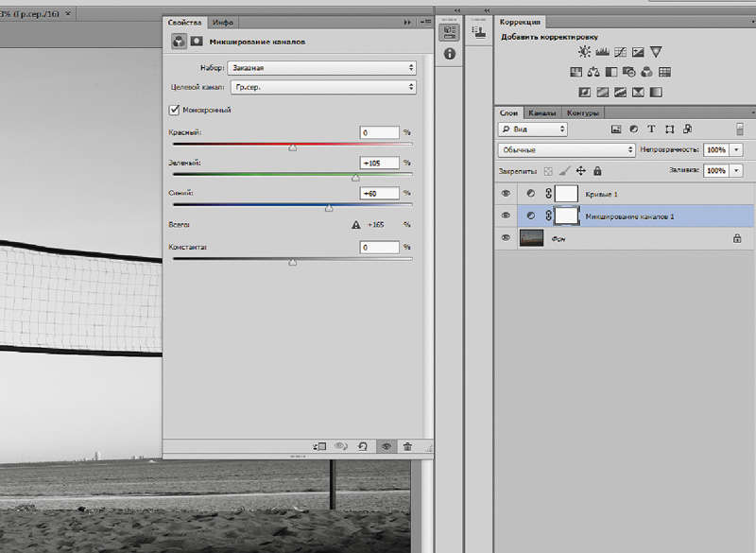Image resolution: width=756 pixels, height=553 pixels.
Task: Switch to the Инфо tab
Action: [x=223, y=22]
